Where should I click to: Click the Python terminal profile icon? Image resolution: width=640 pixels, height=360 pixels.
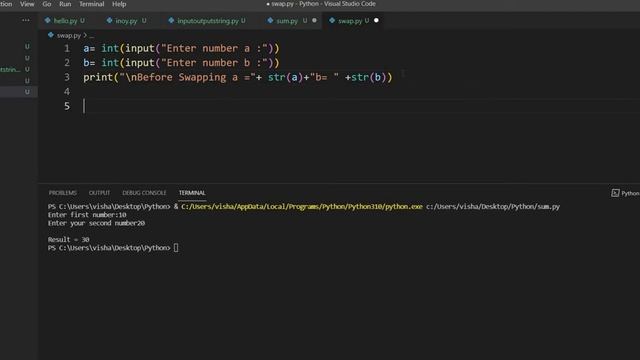click(615, 193)
